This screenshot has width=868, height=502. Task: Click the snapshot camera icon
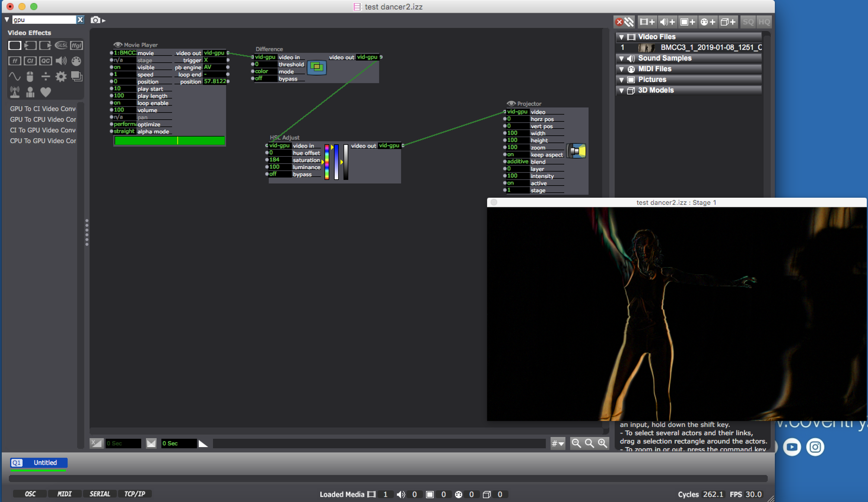tap(96, 20)
